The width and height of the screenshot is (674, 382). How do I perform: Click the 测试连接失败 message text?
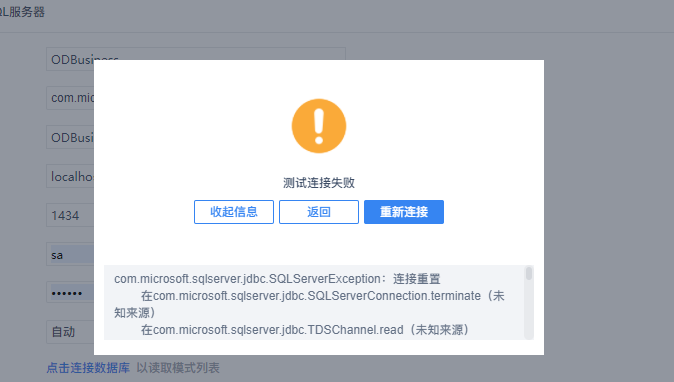pos(319,183)
